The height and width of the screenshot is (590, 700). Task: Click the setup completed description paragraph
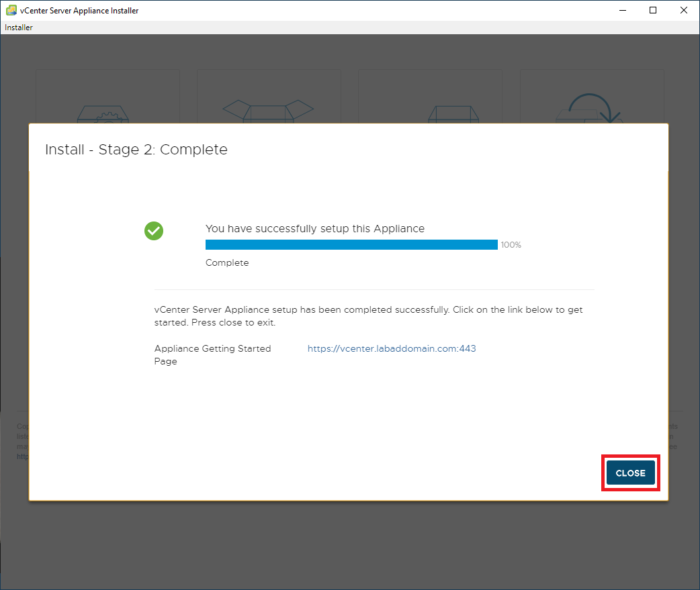pos(368,316)
